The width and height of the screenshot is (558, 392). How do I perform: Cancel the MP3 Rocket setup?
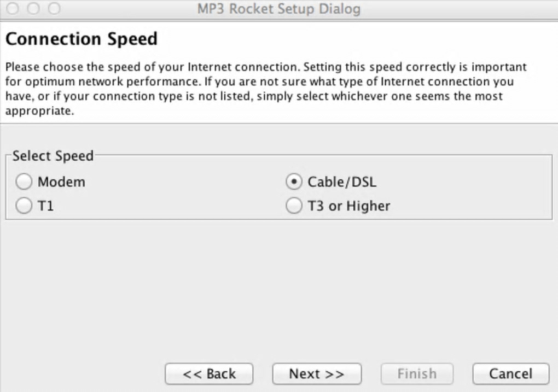click(x=510, y=374)
